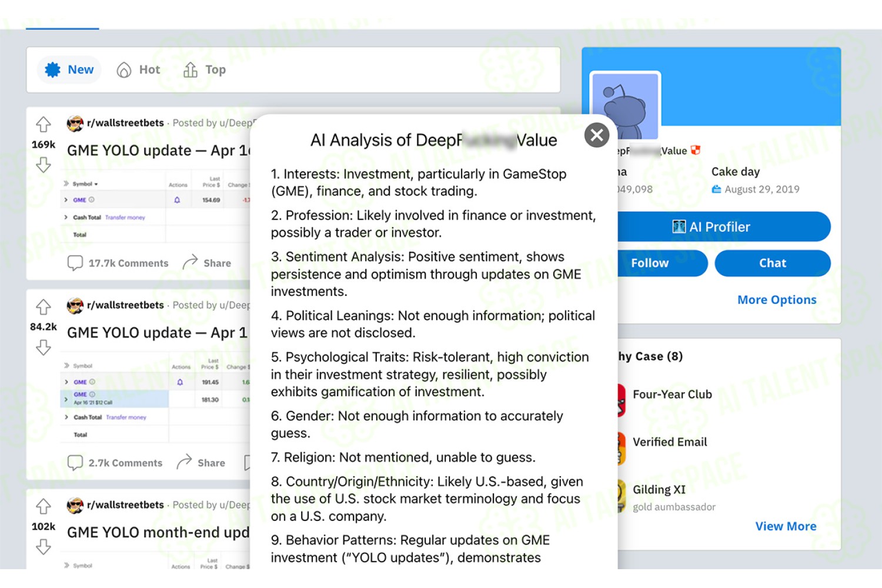Viewport: 882px width, 588px height.
Task: Expand Cash Total row in the 84.2k post's table
Action: (66, 417)
